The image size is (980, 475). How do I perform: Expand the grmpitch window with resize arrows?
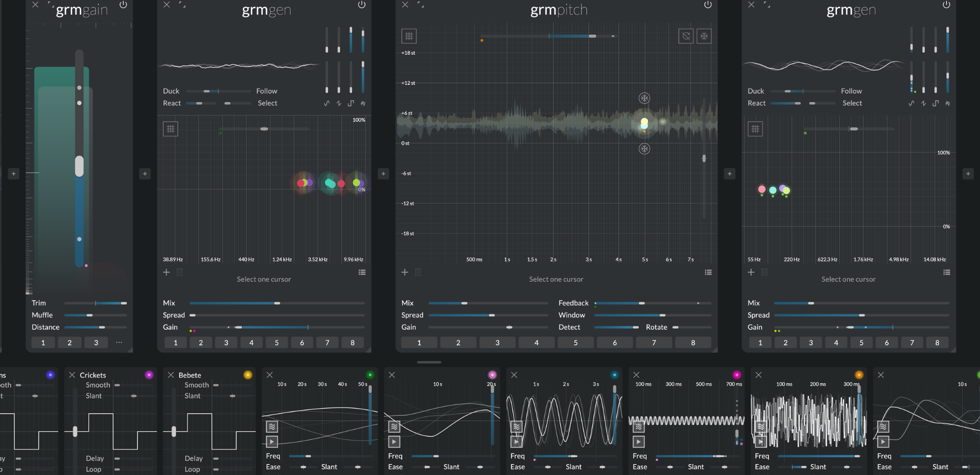[x=421, y=5]
